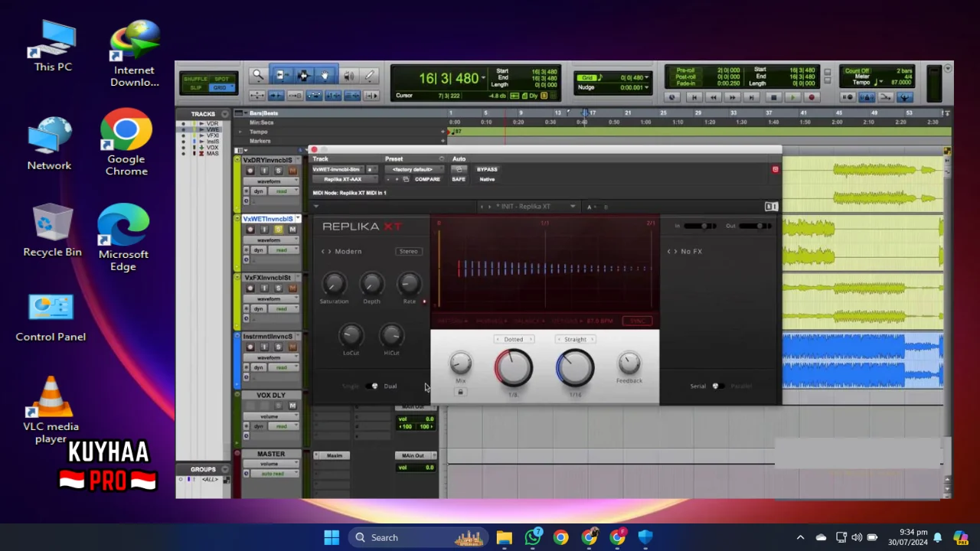The width and height of the screenshot is (980, 551).
Task: Click the Stop transport button
Action: click(x=773, y=97)
